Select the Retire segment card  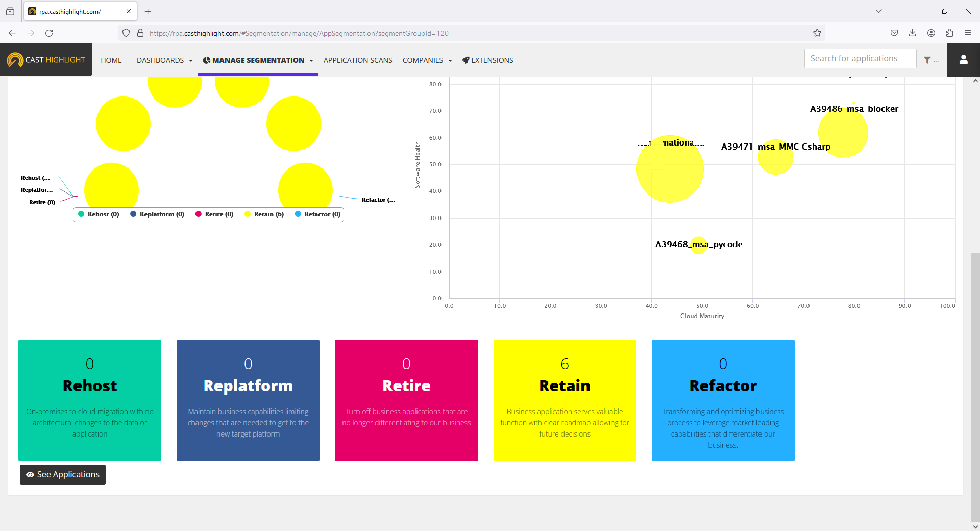(x=406, y=400)
